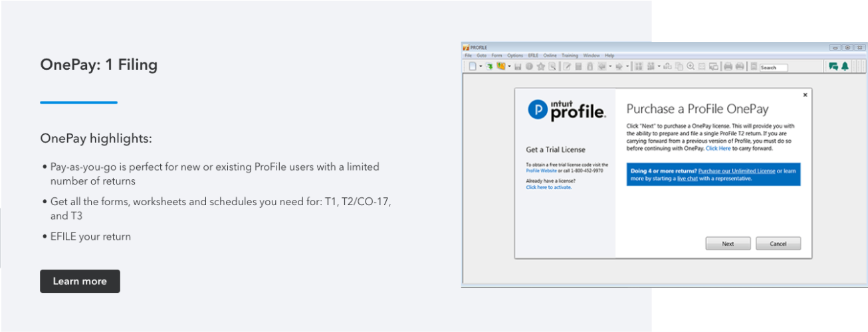Screen dimensions: 868x332
Task: Click the second printer icon
Action: [740, 66]
